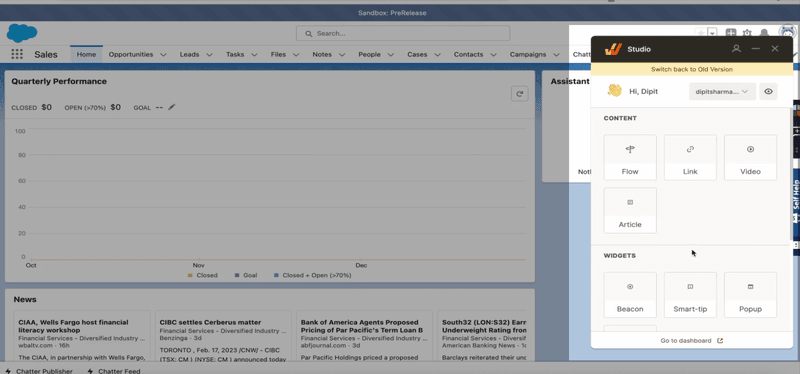Click the Closed legend entry

click(203, 275)
